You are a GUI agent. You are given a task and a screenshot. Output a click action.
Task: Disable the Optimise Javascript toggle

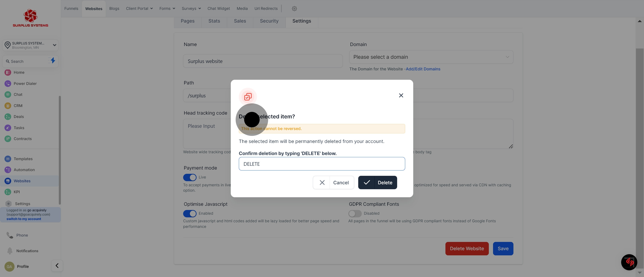pos(190,214)
